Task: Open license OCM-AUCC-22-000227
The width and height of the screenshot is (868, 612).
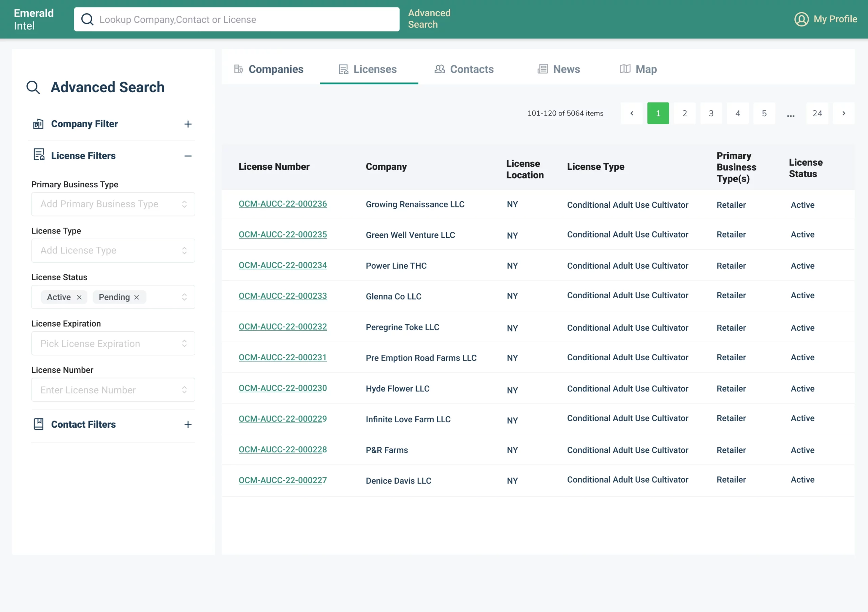Action: 283,480
